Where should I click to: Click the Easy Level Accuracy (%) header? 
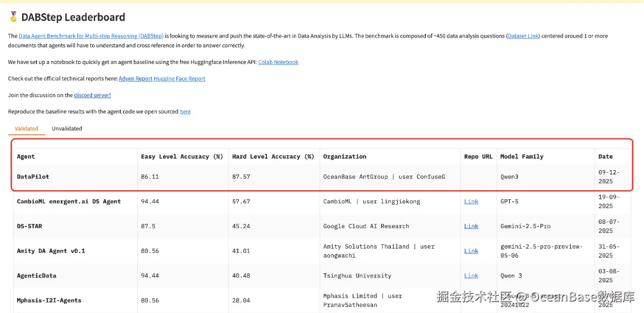[182, 156]
